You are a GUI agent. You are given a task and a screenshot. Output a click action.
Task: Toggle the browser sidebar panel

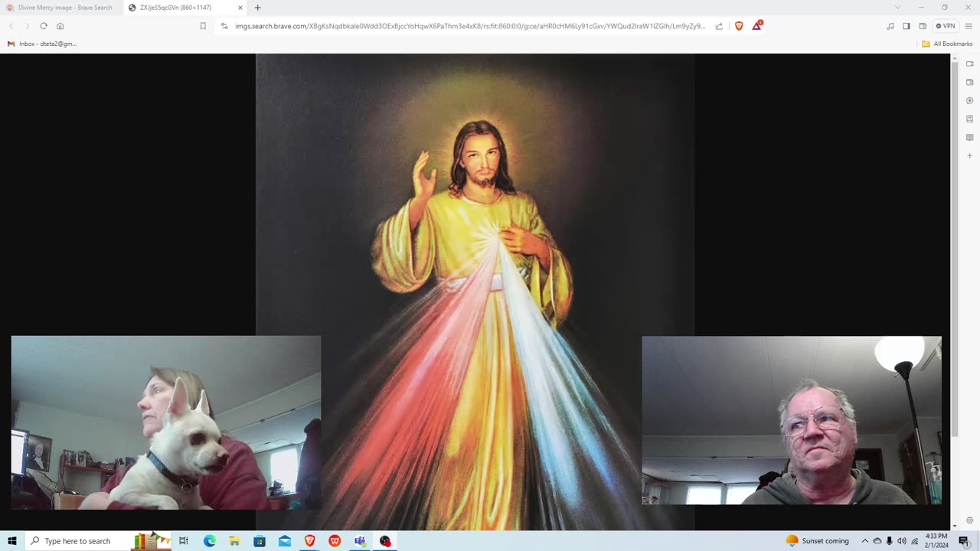click(906, 26)
